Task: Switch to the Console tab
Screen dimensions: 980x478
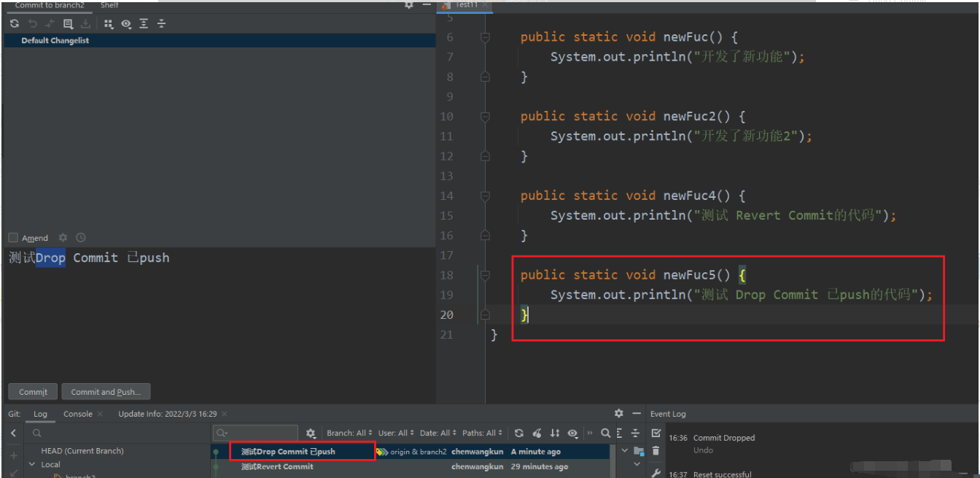Action: click(x=78, y=414)
